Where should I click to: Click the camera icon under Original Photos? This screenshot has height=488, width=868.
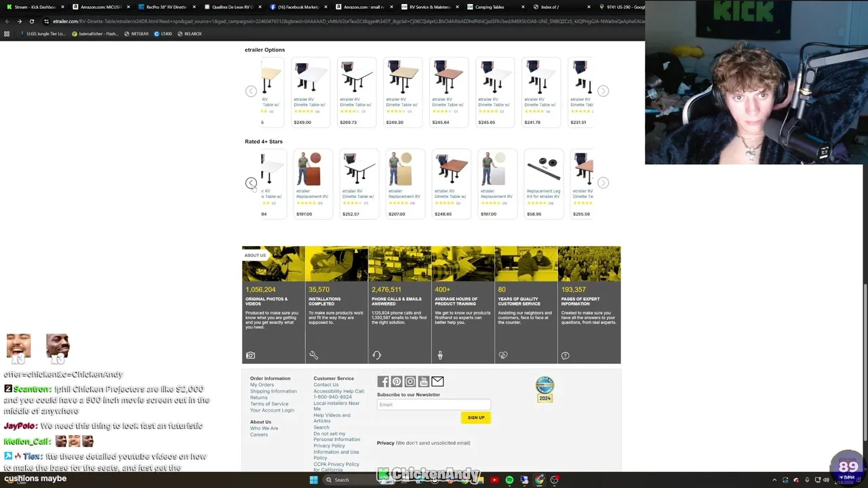pyautogui.click(x=250, y=355)
